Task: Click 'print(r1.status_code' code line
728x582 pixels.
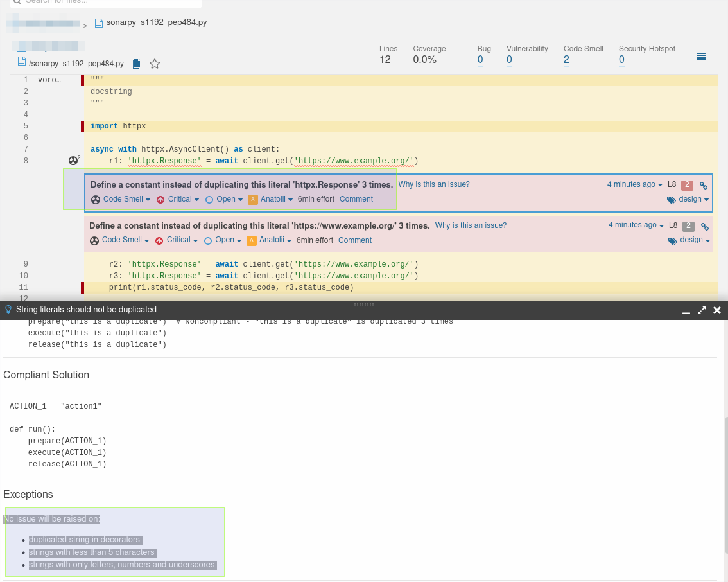Action: point(231,288)
